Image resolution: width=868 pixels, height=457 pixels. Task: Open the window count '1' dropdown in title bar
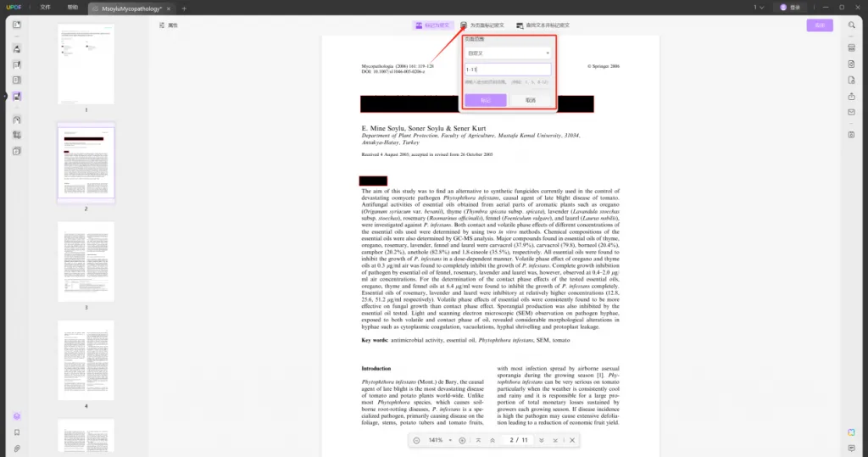click(x=759, y=7)
